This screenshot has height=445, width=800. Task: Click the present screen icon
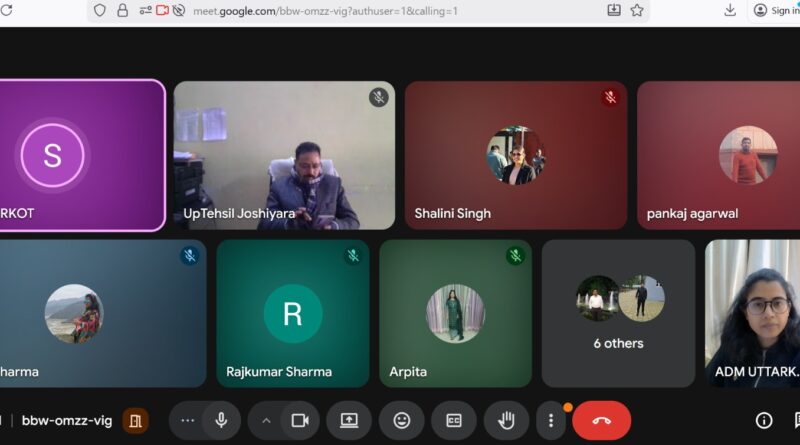pyautogui.click(x=349, y=421)
